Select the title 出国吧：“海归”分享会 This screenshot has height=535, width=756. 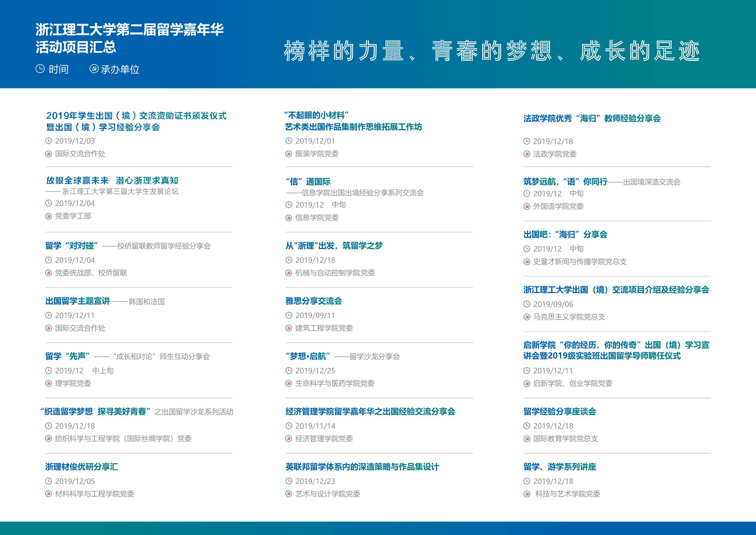tap(566, 234)
